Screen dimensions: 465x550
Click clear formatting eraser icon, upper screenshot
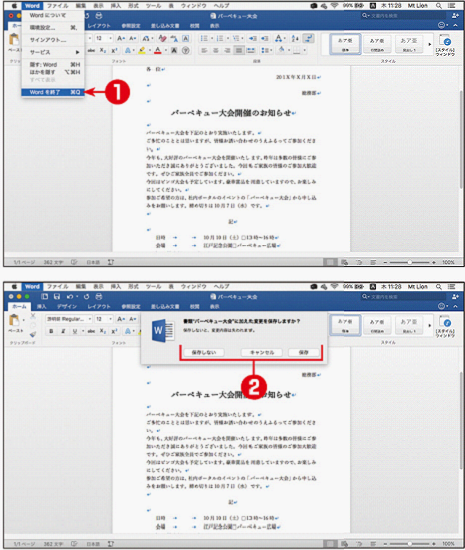pyautogui.click(x=162, y=38)
